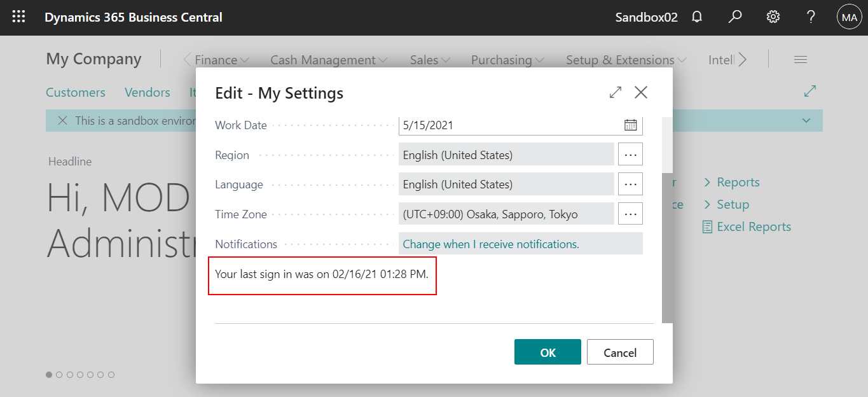Click the notifications bell icon
Screen dimensions: 868x397
pos(696,17)
